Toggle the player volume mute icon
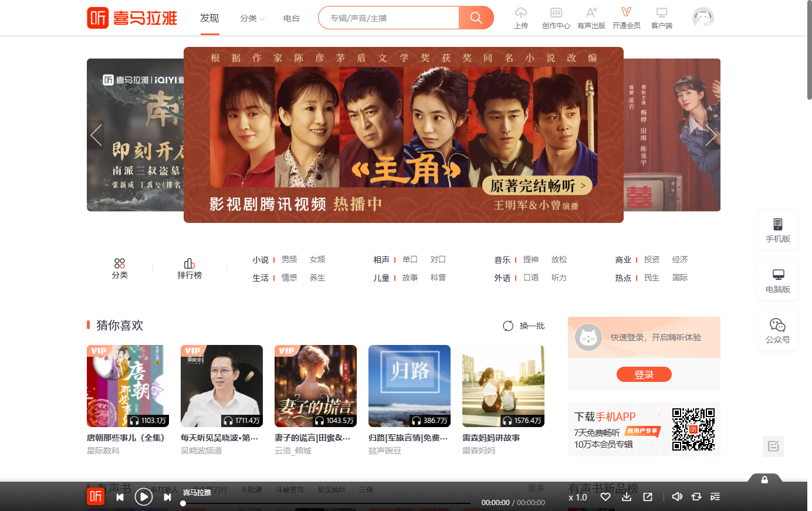This screenshot has height=511, width=812. (677, 497)
